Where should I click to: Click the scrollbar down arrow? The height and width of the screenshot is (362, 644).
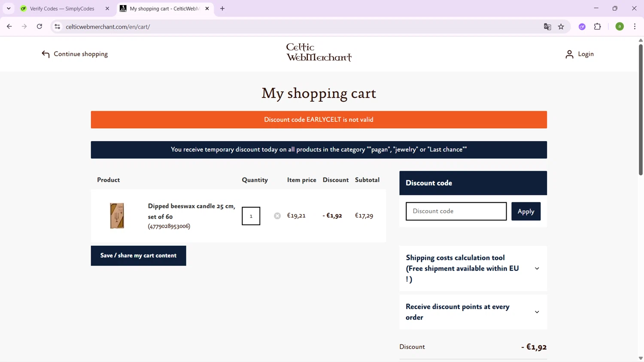click(x=641, y=358)
